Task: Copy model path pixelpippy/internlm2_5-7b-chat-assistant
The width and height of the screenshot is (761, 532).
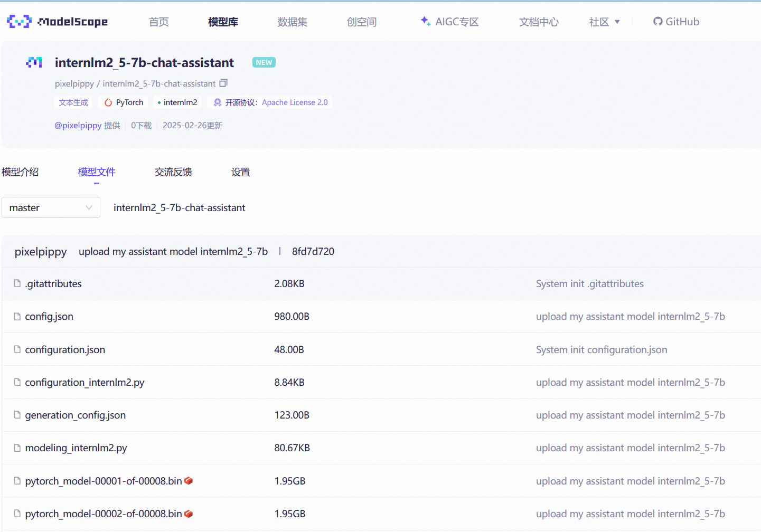Action: [x=223, y=83]
